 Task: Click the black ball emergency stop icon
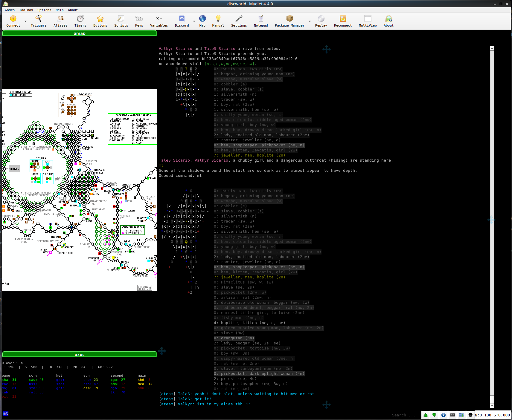[470, 415]
